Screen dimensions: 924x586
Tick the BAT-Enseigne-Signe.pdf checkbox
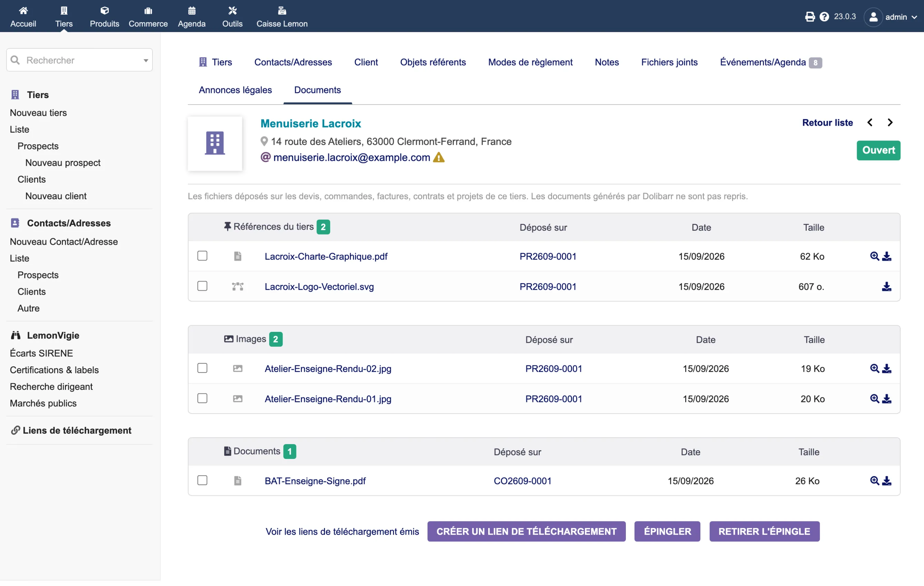point(202,480)
